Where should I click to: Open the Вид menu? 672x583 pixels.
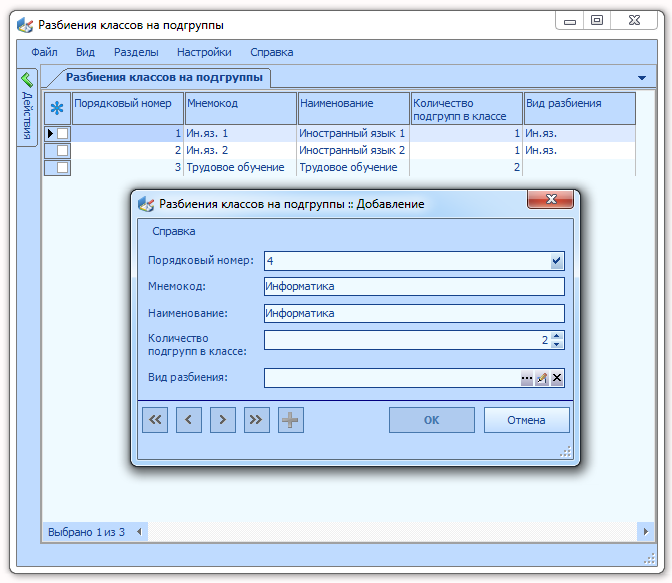[x=85, y=52]
